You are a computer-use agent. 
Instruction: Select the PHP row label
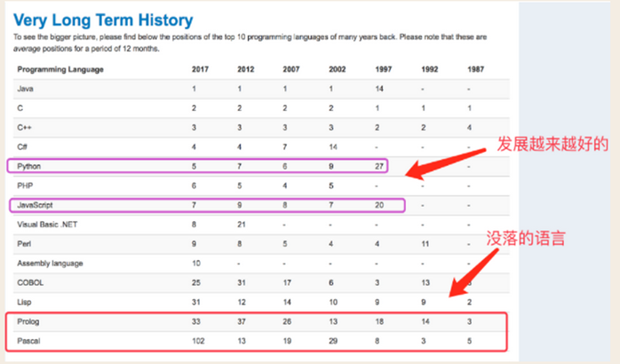(25, 186)
